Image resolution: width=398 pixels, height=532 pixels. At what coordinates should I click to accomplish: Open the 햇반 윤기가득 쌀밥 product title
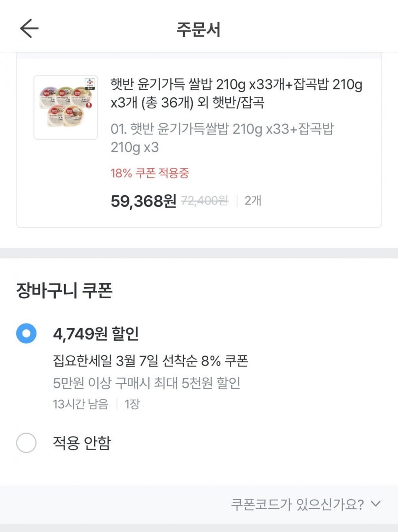pyautogui.click(x=237, y=93)
